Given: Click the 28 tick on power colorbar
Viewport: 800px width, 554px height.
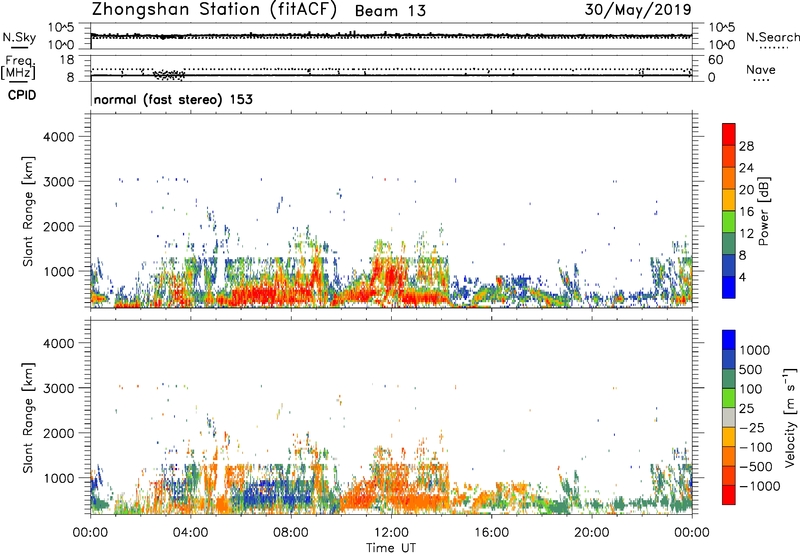Looking at the screenshot, I should click(x=746, y=146).
